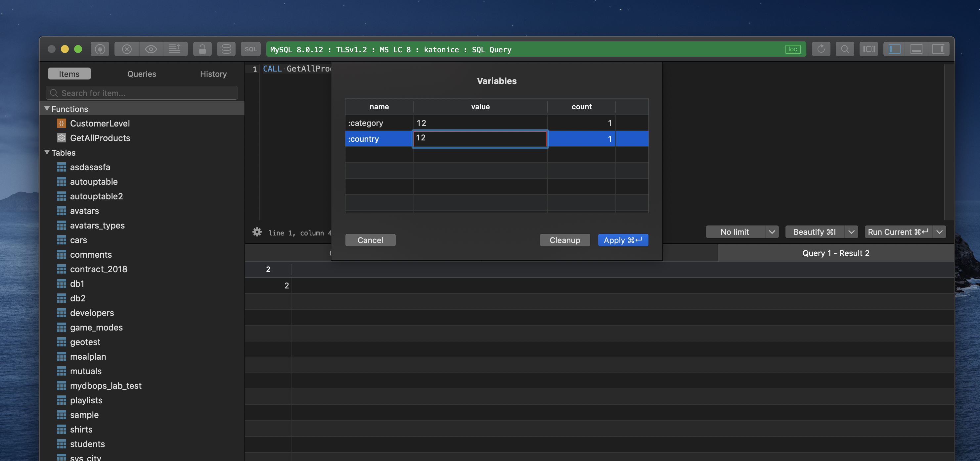Open the avatars_types table
This screenshot has width=980, height=461.
pos(97,226)
